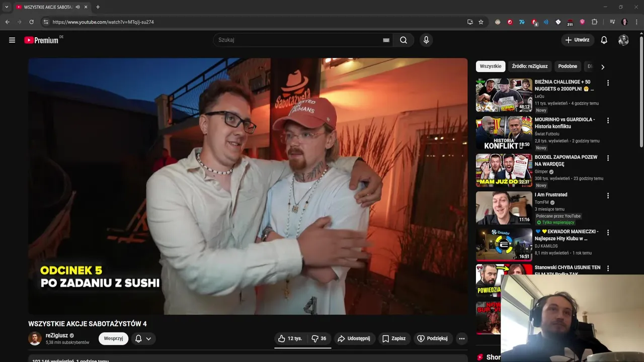Open options for Stanowski CHYBA USUNIE video
Viewport: 644px width, 362px height.
608,268
